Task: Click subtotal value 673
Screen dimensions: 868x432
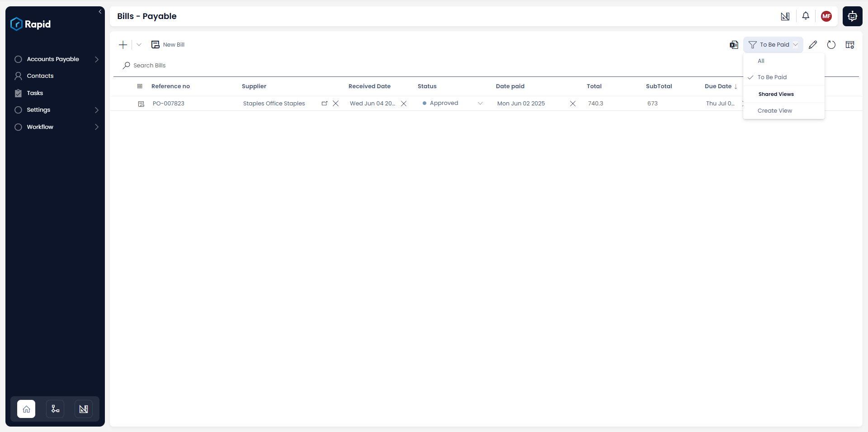Action: (x=652, y=104)
